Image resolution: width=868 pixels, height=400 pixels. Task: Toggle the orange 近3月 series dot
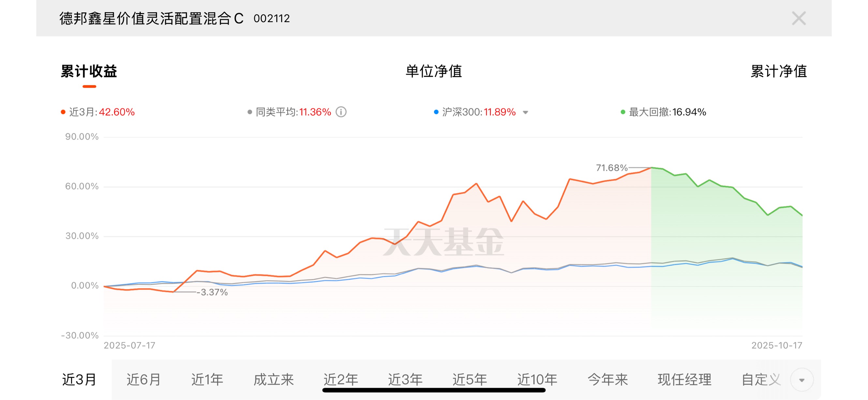(x=63, y=112)
